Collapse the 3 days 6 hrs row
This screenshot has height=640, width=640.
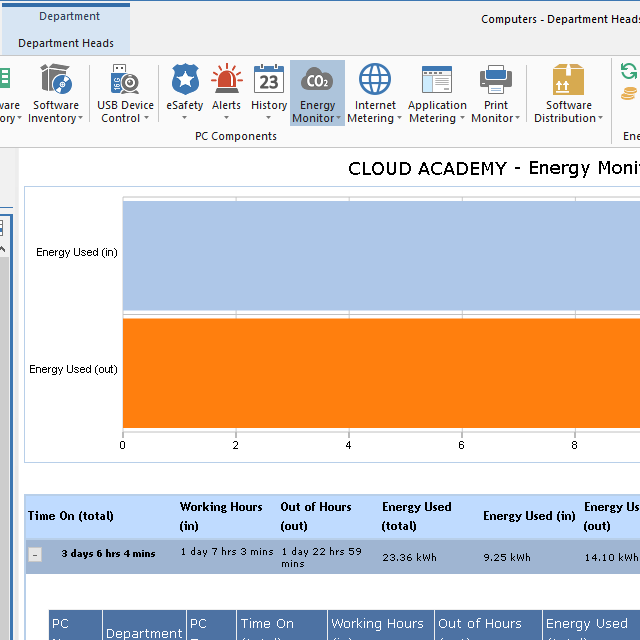pos(35,555)
